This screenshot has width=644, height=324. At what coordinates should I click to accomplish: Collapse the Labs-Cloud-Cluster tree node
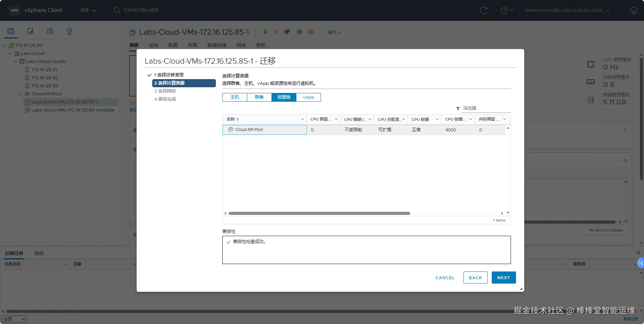[x=15, y=62]
